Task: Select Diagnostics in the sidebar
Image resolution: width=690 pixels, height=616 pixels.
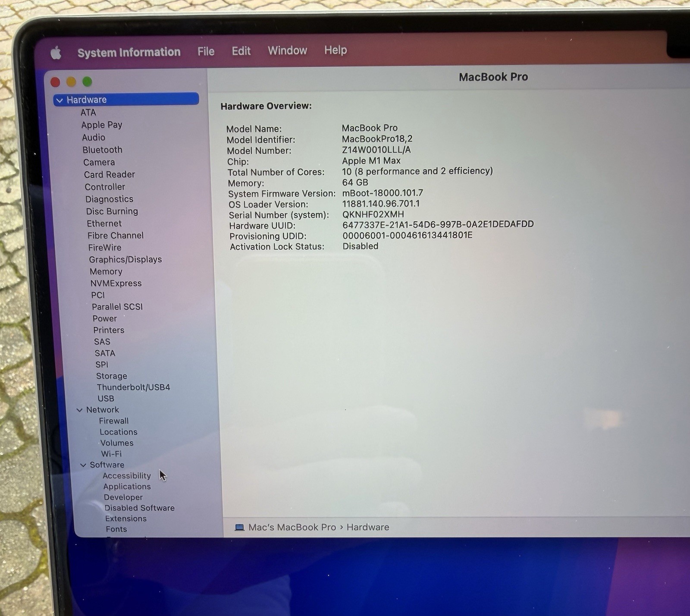Action: 110,199
